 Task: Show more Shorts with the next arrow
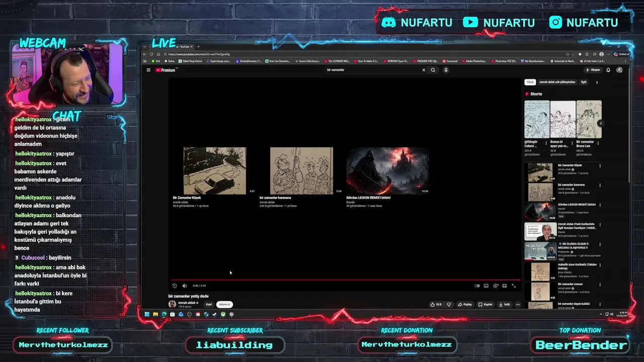point(600,123)
